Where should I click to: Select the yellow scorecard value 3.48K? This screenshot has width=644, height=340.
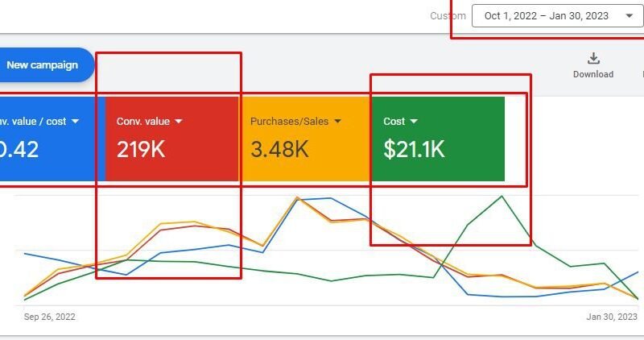click(x=279, y=149)
